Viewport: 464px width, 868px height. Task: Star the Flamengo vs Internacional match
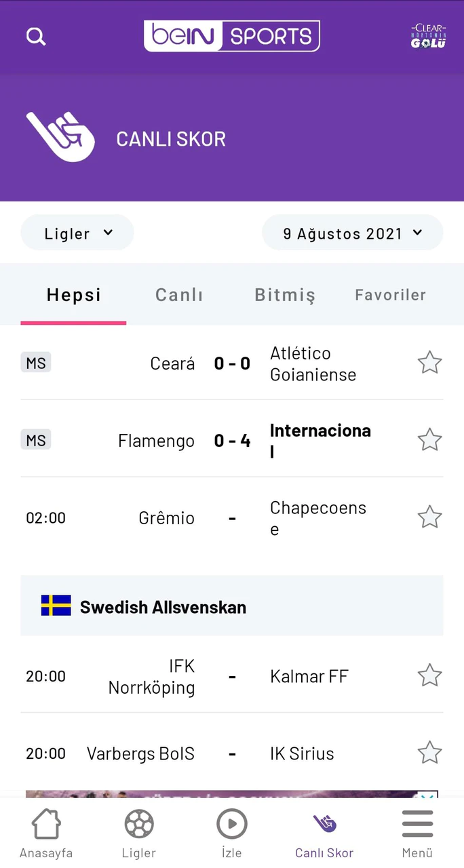[429, 440]
